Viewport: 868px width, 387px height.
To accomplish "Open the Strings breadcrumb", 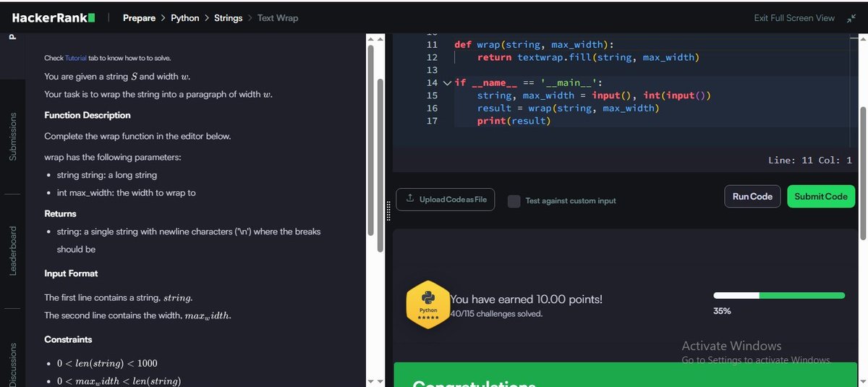I will point(228,18).
